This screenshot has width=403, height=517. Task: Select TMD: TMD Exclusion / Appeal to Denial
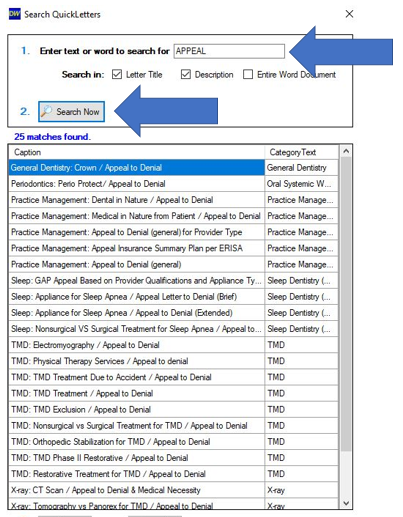point(137,409)
